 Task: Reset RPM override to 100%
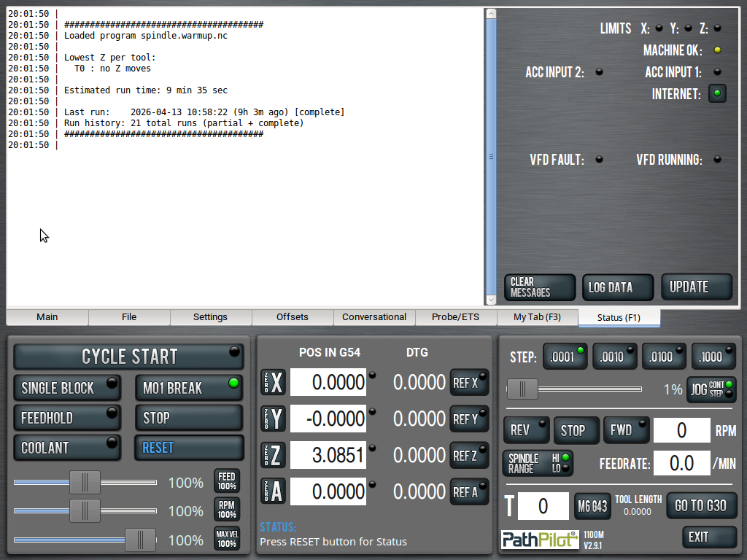coord(227,510)
